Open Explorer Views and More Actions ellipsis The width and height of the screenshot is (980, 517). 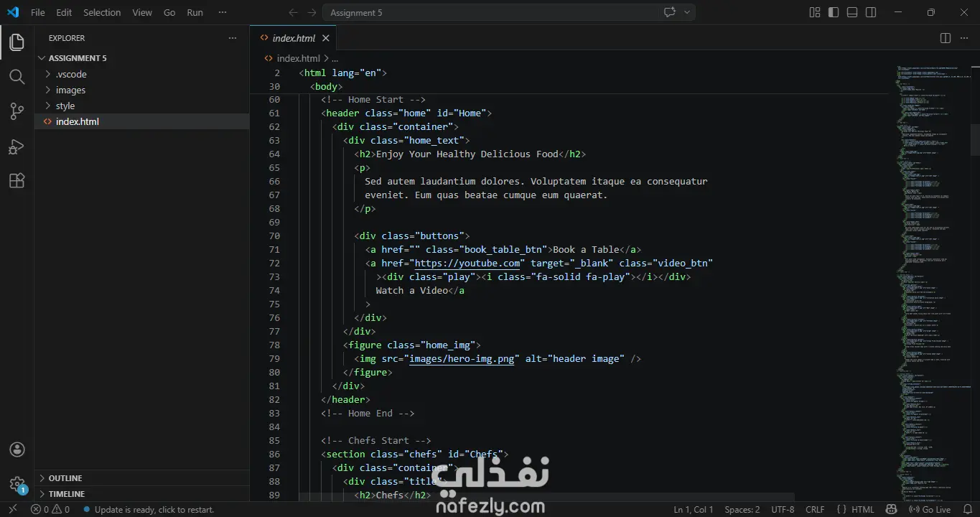click(x=232, y=38)
